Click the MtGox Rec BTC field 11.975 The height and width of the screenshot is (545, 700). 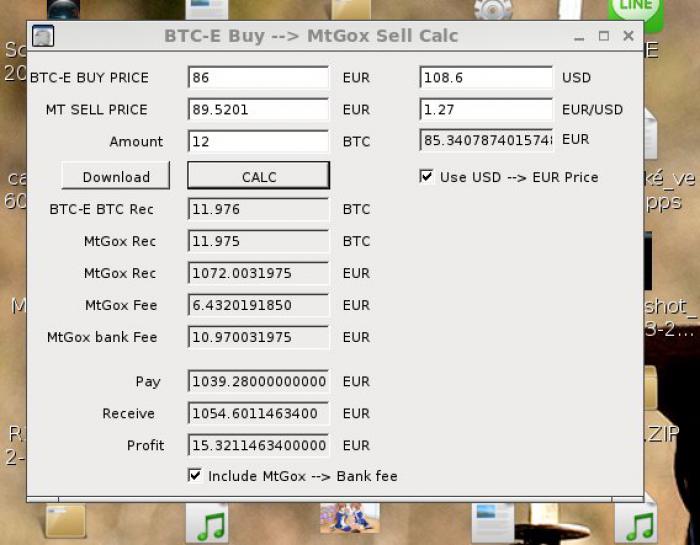(258, 241)
